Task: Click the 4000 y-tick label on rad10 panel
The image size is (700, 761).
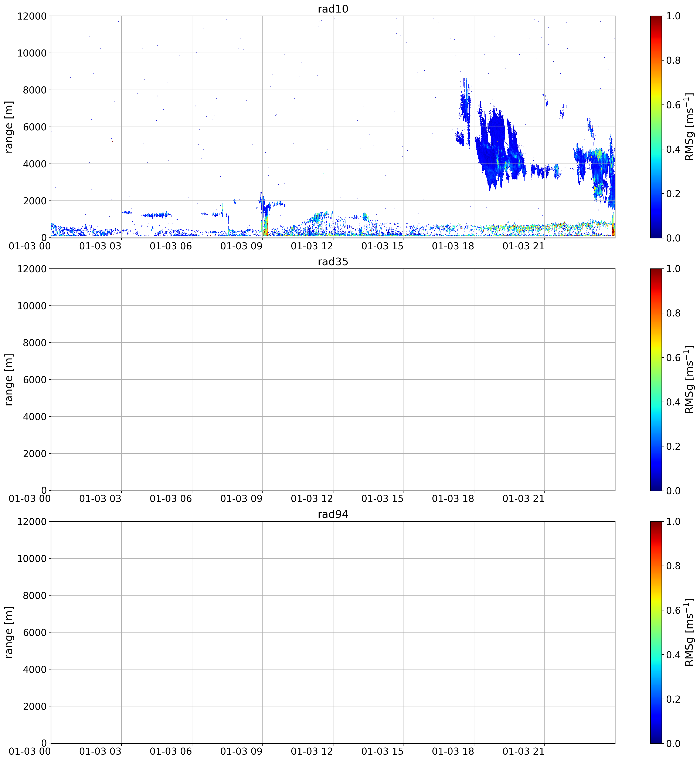Action: [35, 164]
